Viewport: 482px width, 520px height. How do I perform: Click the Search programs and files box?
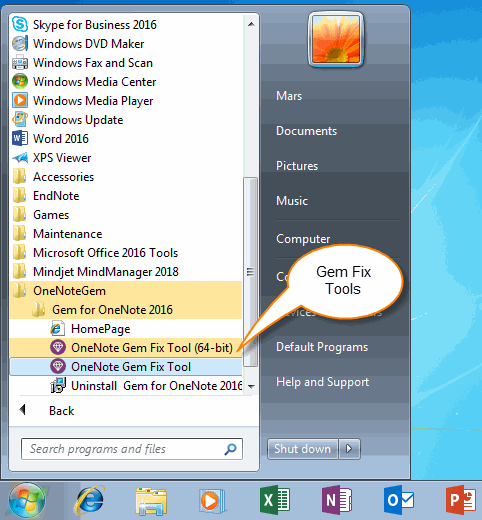point(132,449)
